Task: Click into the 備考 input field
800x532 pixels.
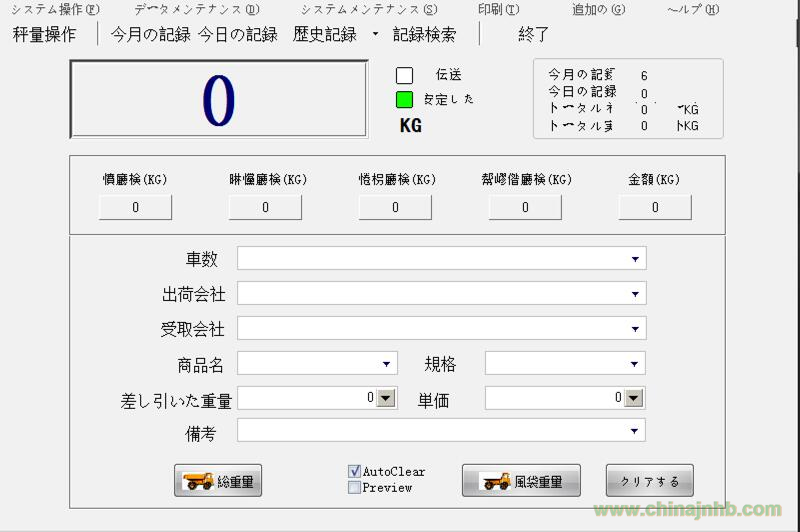Action: [x=430, y=431]
